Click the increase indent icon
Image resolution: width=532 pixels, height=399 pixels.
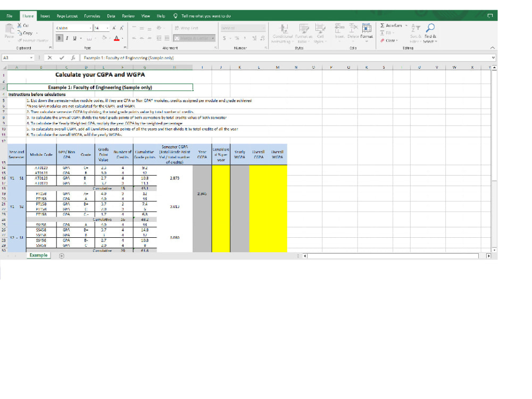(x=167, y=38)
